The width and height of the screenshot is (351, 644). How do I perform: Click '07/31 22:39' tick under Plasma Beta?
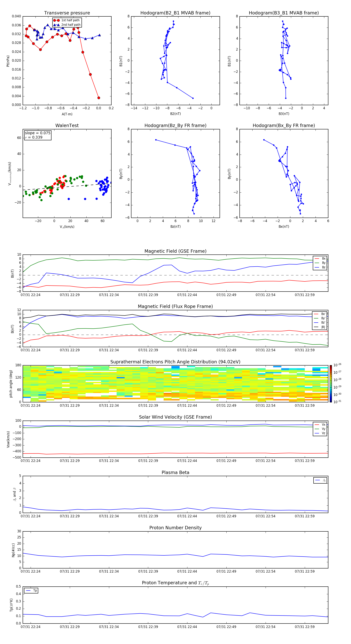point(148,516)
